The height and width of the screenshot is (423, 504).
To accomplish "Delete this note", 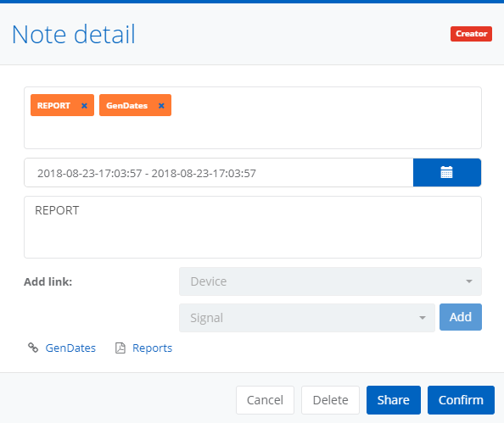I will [x=330, y=400].
